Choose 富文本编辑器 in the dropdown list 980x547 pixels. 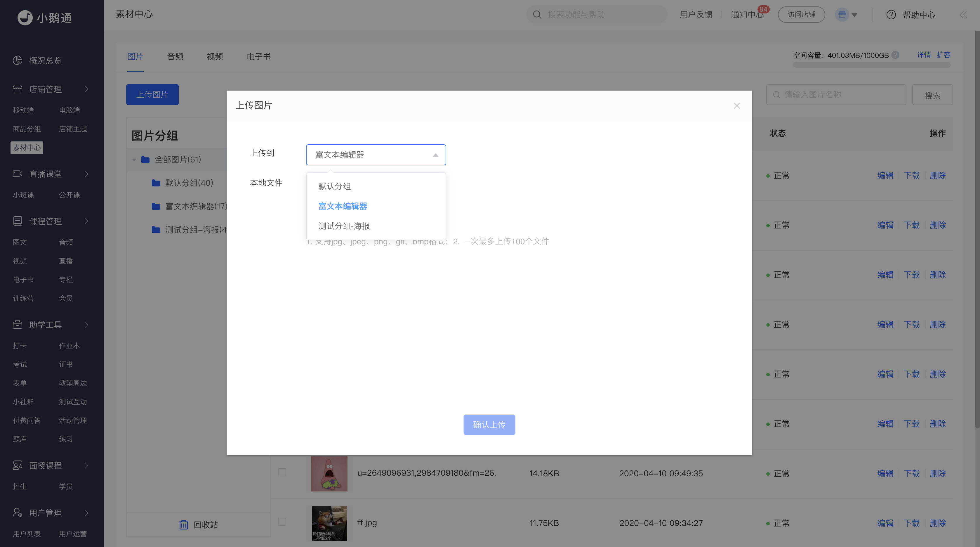(x=376, y=206)
